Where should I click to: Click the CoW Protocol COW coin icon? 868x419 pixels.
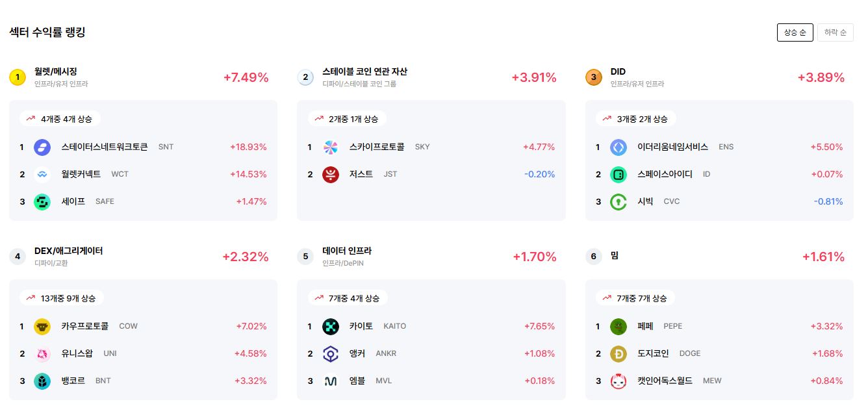pyautogui.click(x=42, y=326)
